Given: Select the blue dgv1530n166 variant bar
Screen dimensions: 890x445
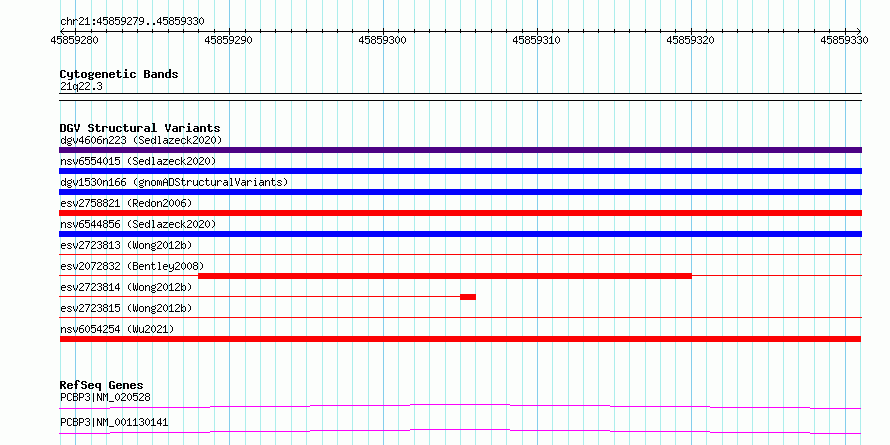Looking at the screenshot, I should click(x=460, y=192).
